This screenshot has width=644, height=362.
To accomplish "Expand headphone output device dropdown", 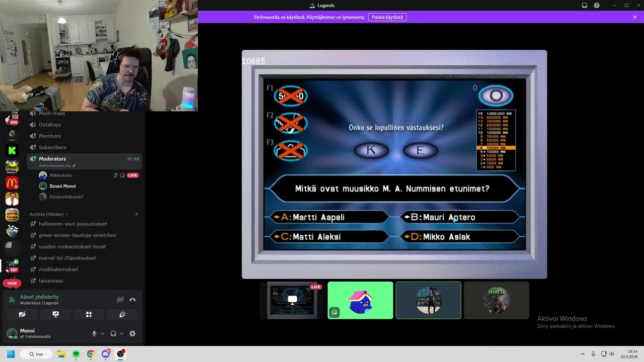I will pyautogui.click(x=122, y=333).
